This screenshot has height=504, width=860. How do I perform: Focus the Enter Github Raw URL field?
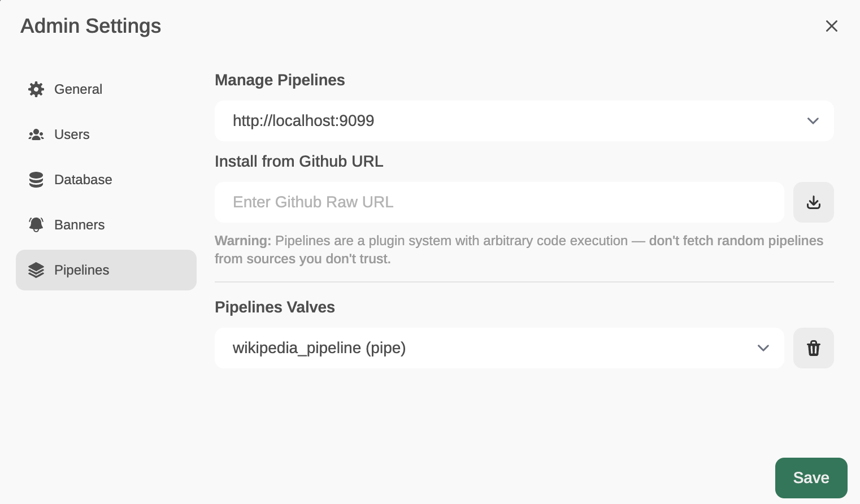[500, 202]
